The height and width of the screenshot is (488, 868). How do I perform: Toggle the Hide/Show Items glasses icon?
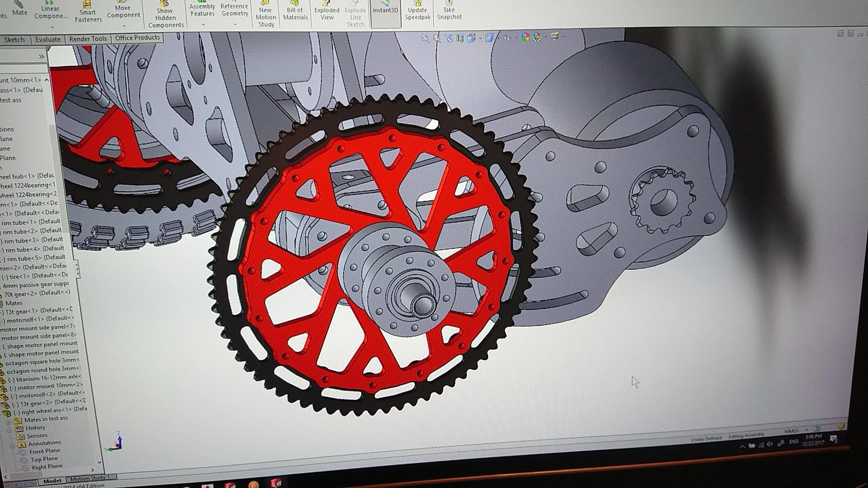point(507,38)
